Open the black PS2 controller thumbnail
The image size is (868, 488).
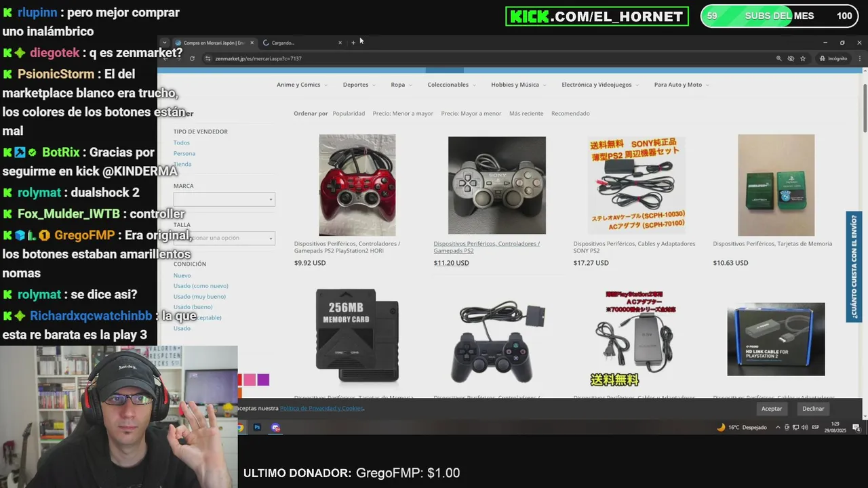tap(497, 341)
